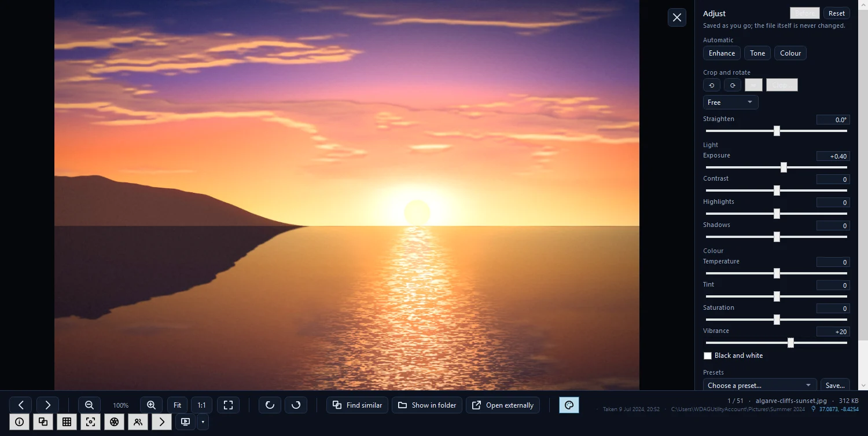Click the Exposure slider handle
868x436 pixels.
point(784,167)
